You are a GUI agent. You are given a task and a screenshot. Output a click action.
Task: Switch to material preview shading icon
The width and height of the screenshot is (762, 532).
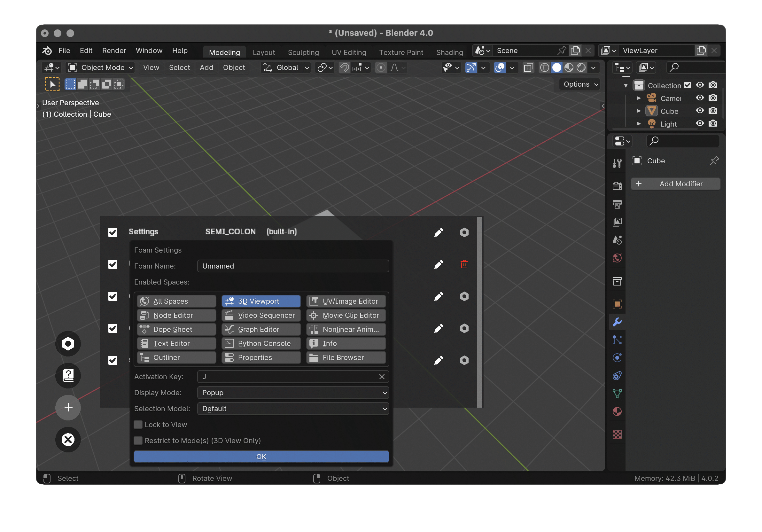tap(569, 68)
